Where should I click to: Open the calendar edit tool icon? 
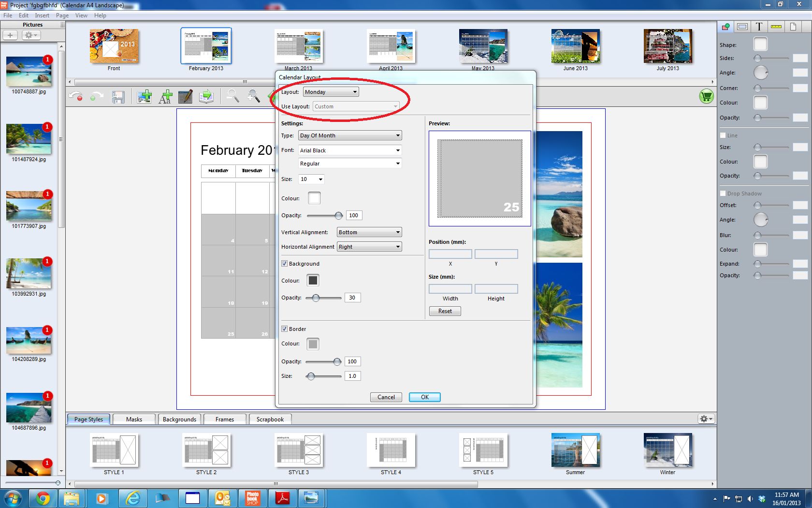[x=186, y=97]
